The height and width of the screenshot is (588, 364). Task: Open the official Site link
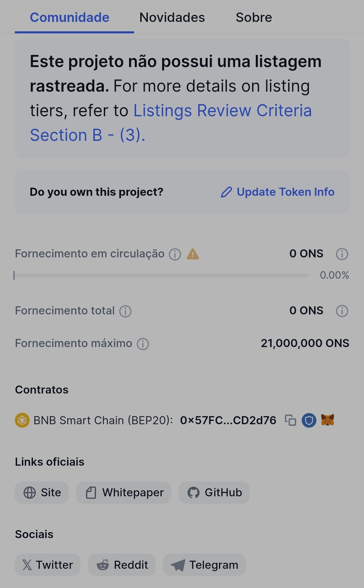[x=42, y=493]
